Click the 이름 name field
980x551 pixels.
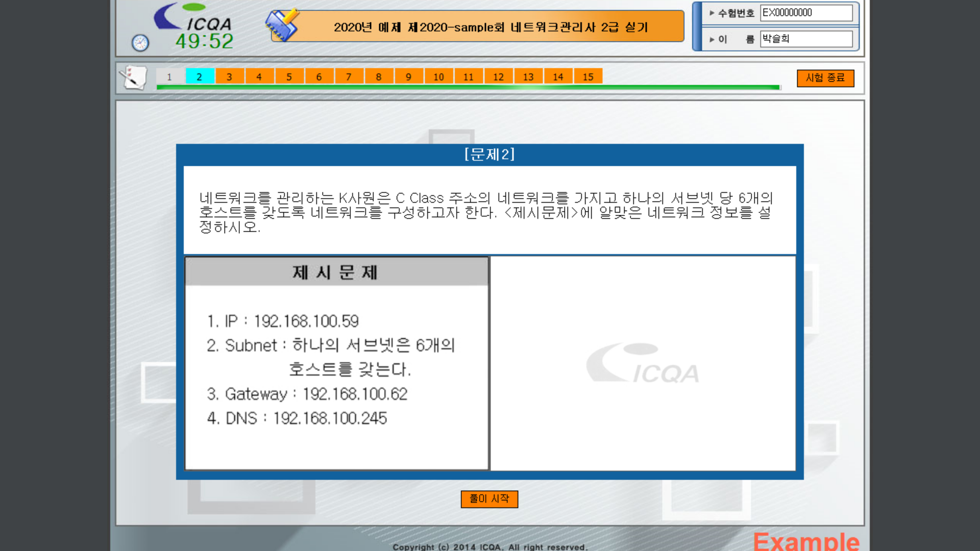tap(806, 39)
